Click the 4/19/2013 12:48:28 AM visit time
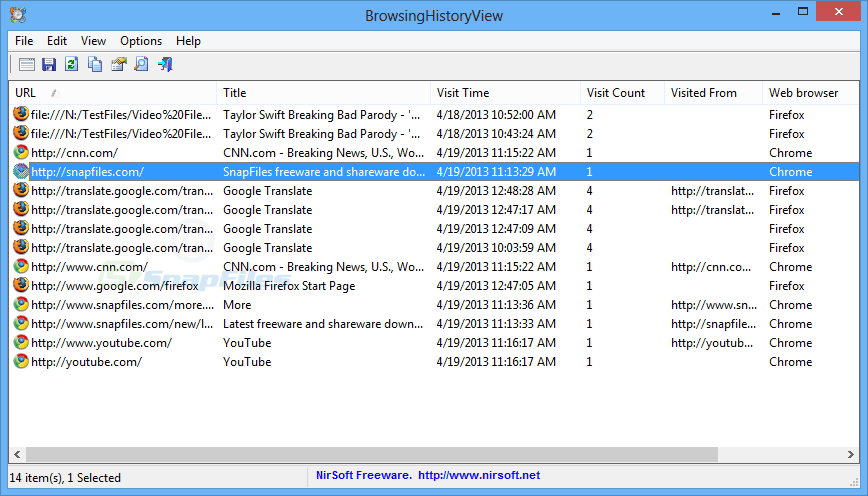Screen dimensions: 868x496 (496, 190)
